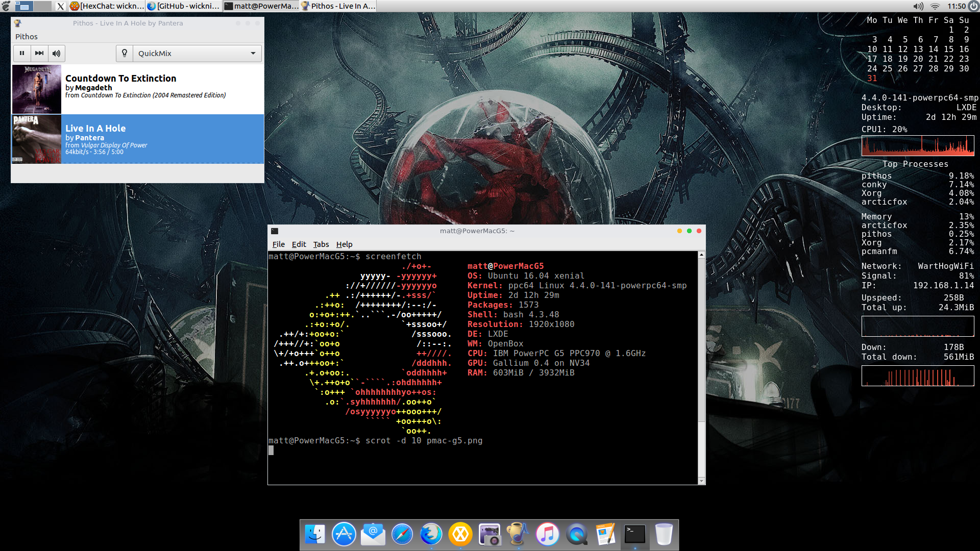This screenshot has height=551, width=980.
Task: Open terminal Edit menu
Action: click(299, 244)
